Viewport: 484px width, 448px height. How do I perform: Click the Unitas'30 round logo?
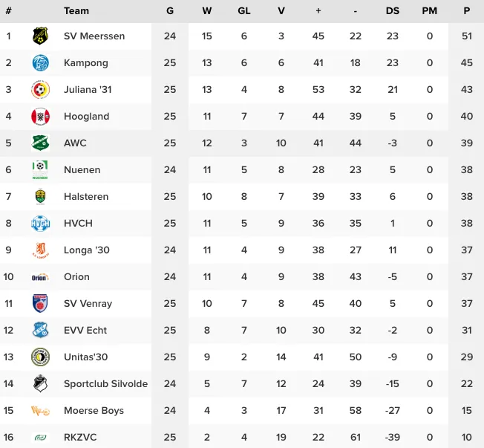point(40,357)
